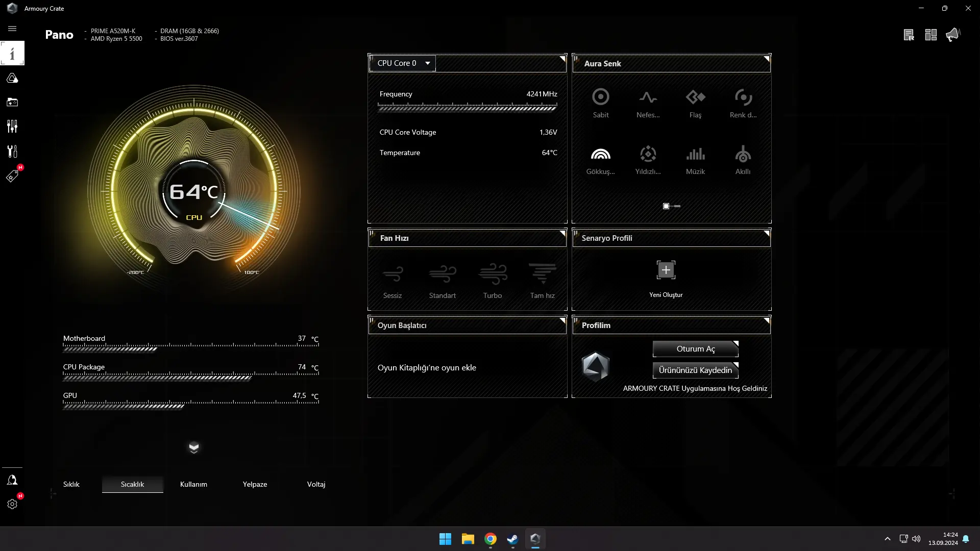Expand the Profilim panel corner arrow
Image resolution: width=980 pixels, height=551 pixels.
[767, 320]
